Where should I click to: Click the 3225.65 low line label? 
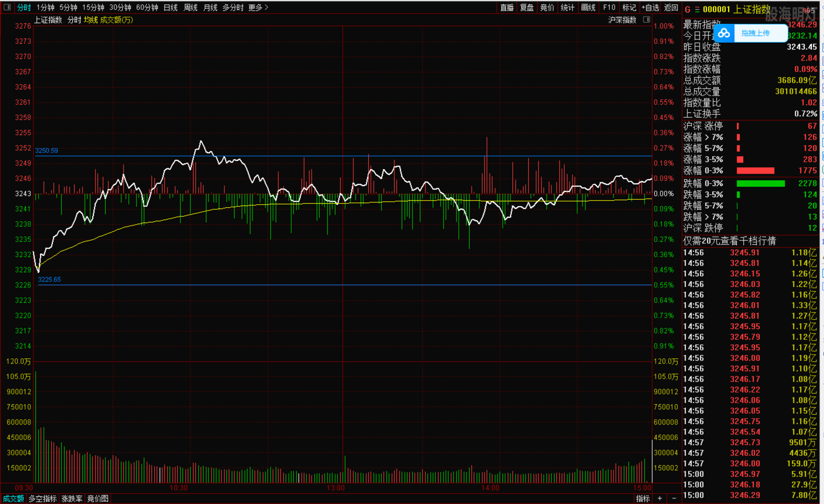click(x=49, y=279)
